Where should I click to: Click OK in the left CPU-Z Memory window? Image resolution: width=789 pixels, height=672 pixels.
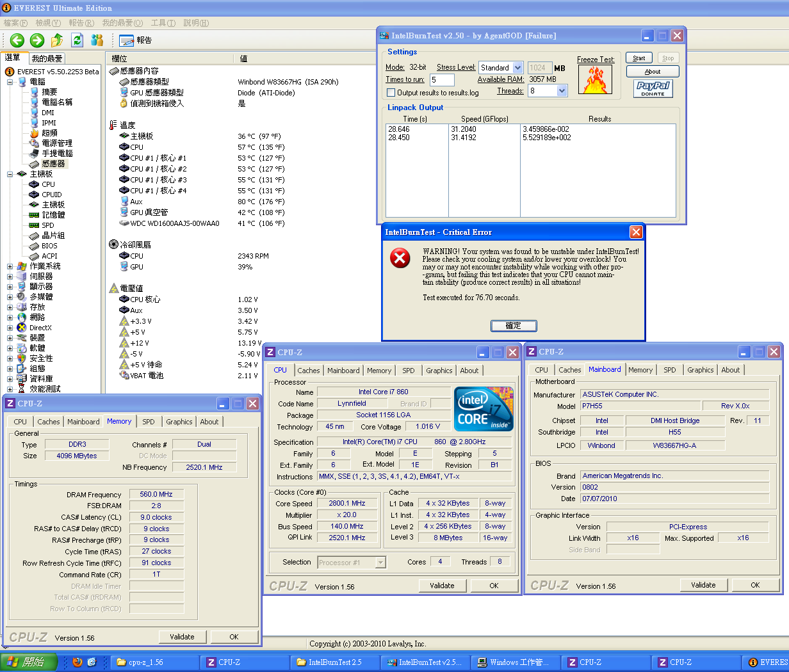point(234,637)
